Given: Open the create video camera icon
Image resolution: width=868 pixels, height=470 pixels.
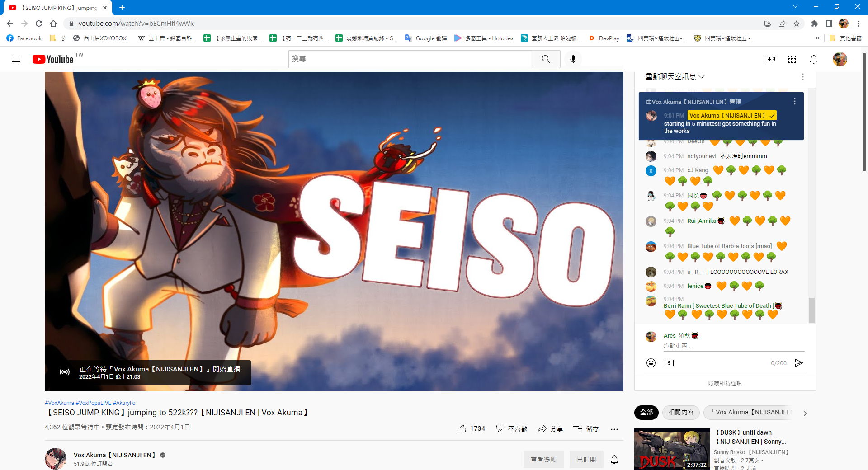Looking at the screenshot, I should (770, 59).
